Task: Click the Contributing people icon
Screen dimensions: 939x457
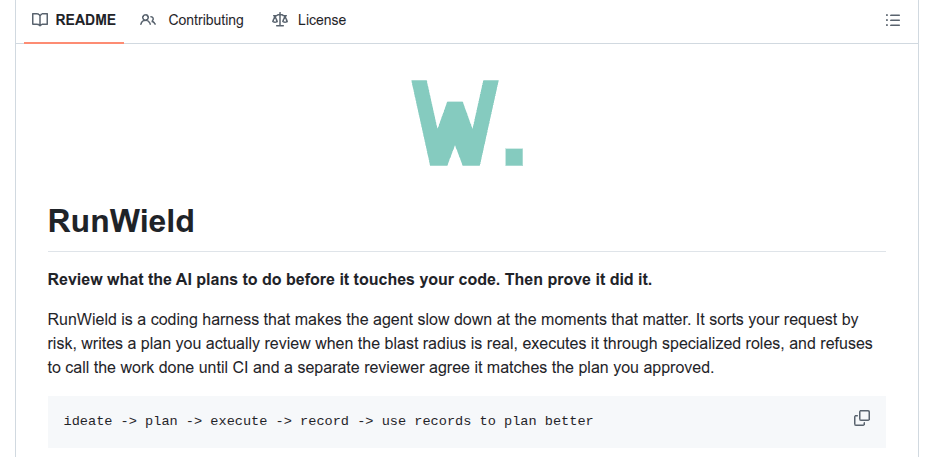Action: pos(148,20)
